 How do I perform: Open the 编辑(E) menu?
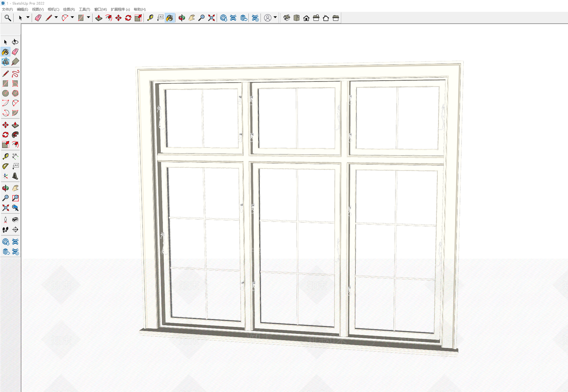pyautogui.click(x=22, y=10)
